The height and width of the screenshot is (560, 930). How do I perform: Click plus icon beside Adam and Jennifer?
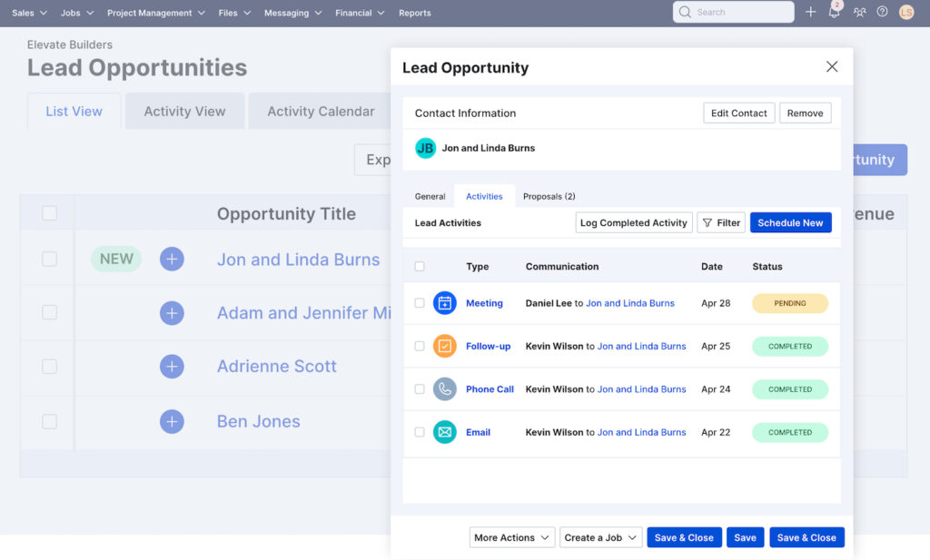pos(172,313)
